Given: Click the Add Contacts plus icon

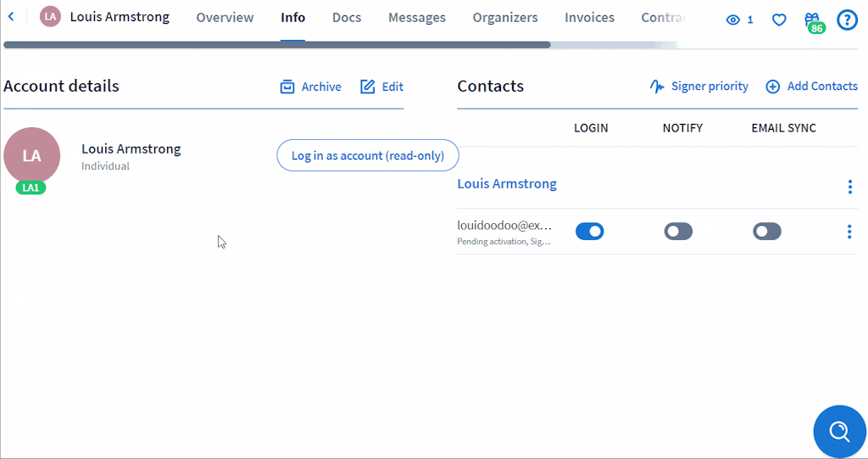Looking at the screenshot, I should coord(773,87).
